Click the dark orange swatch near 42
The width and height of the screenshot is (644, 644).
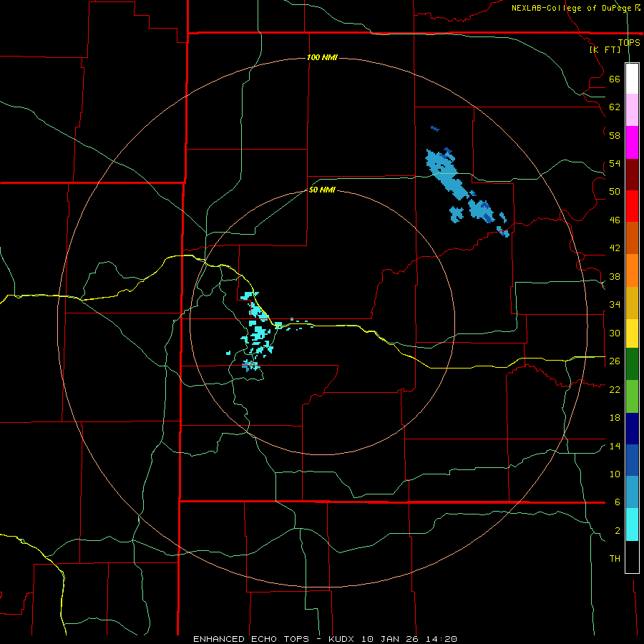click(x=632, y=238)
